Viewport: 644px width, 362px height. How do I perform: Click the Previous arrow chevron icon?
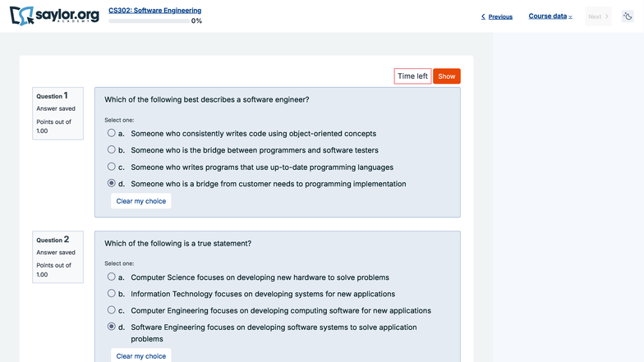[x=483, y=16]
